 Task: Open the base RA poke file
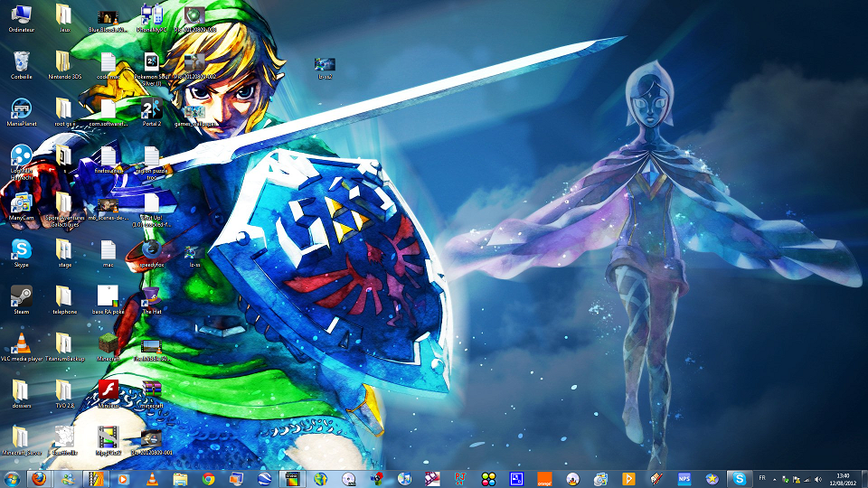[x=108, y=300]
